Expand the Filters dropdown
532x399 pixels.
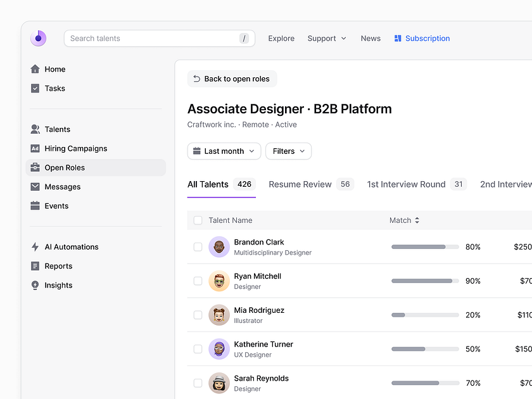(x=288, y=151)
